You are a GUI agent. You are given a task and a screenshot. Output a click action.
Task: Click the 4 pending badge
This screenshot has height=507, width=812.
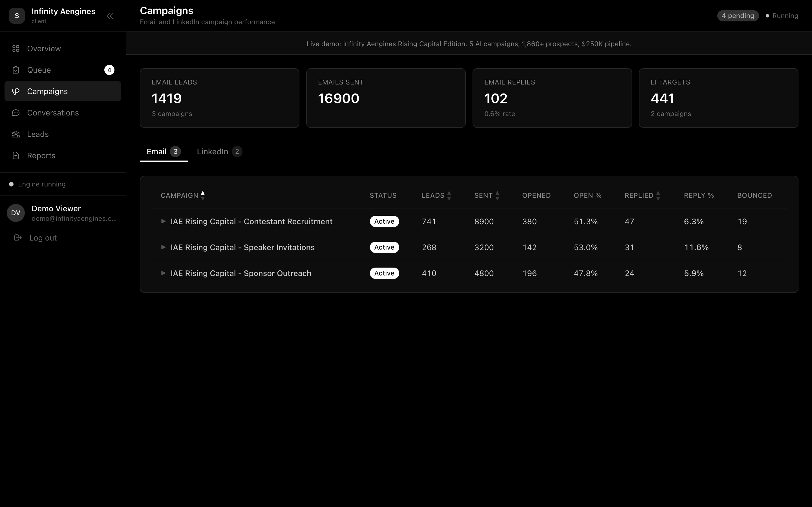[738, 16]
